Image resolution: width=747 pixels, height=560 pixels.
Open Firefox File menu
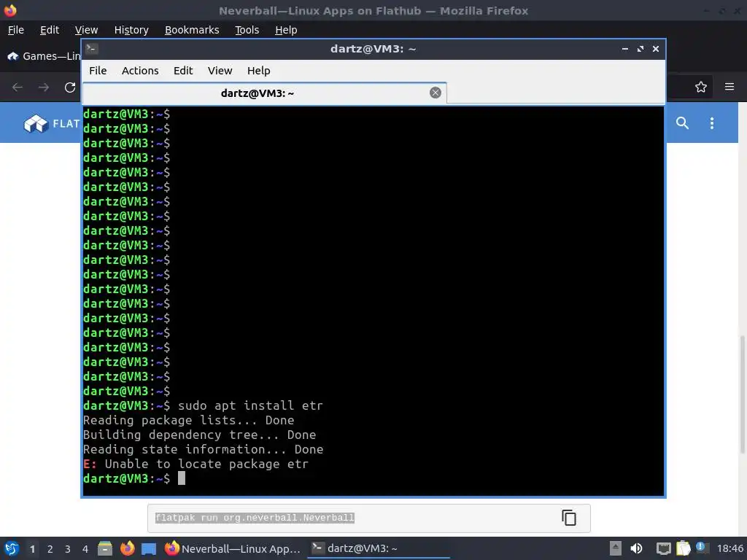pos(16,30)
